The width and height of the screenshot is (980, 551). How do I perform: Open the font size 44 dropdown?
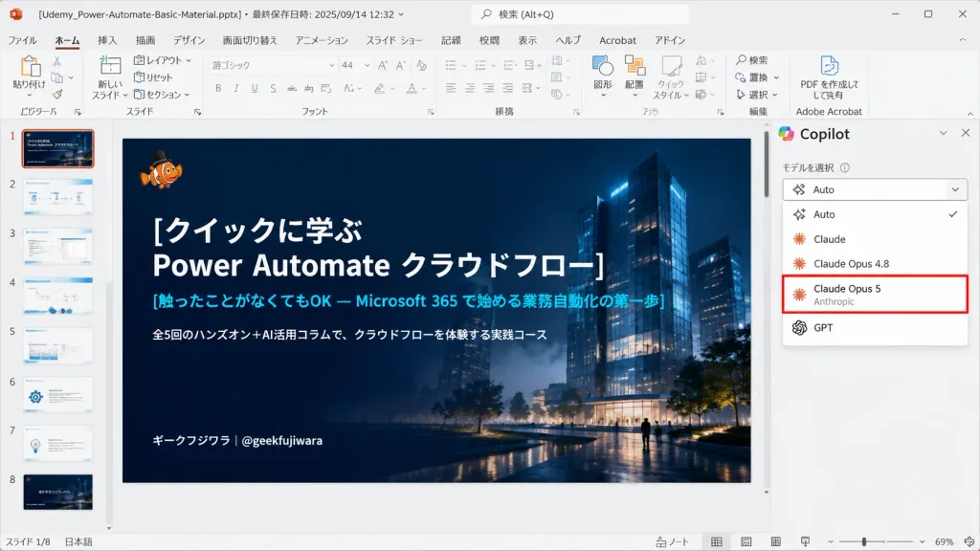367,65
